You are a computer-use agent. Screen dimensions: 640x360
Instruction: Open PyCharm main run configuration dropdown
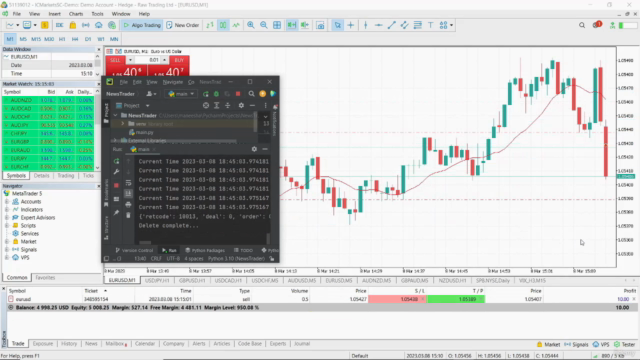coord(181,94)
